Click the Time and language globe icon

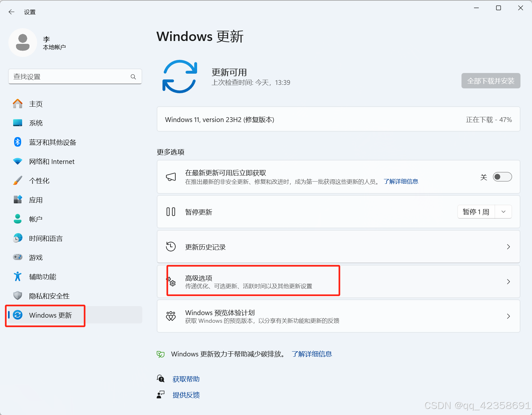(x=18, y=238)
